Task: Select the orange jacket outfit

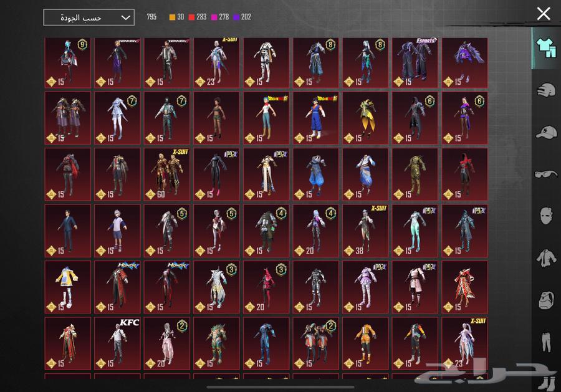Action: tap(365, 343)
